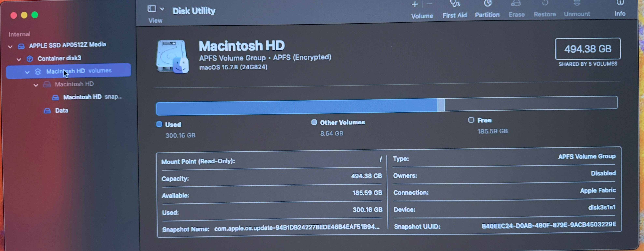Viewport: 644px width, 251px height.
Task: Click the Free color swatch
Action: 471,120
